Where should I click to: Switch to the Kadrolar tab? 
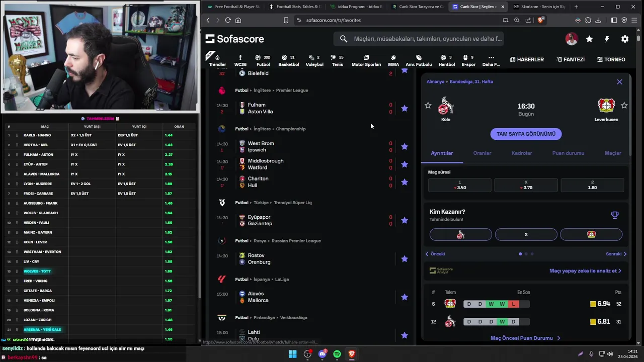[x=522, y=153]
